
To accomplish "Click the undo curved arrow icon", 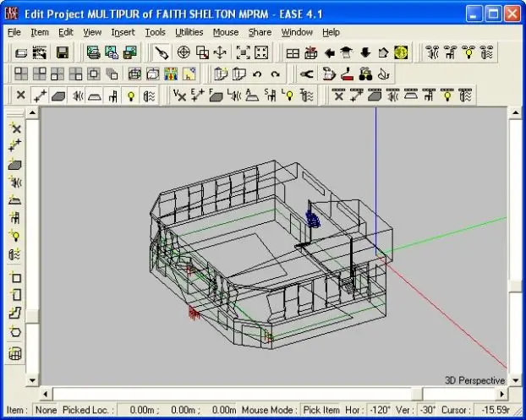I will 257,74.
